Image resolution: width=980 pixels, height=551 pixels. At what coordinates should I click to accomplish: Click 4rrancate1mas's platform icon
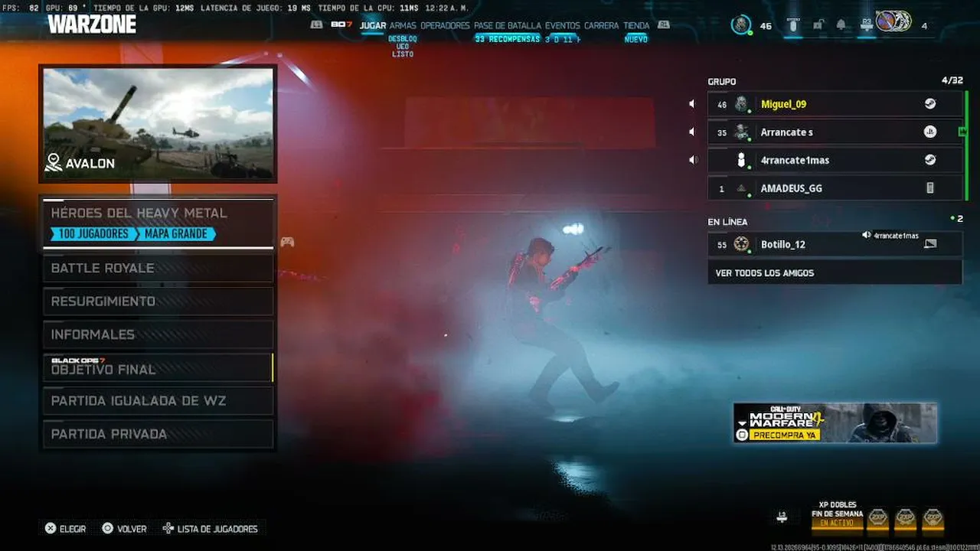(929, 160)
